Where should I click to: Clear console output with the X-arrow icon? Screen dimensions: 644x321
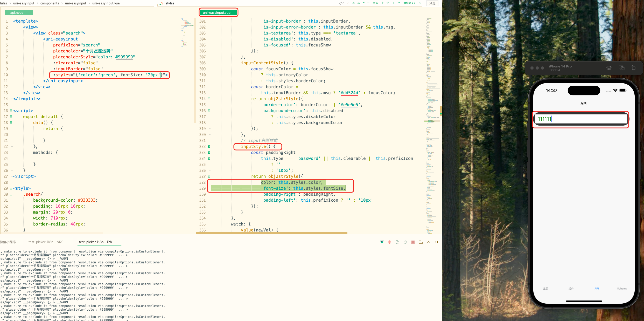click(x=436, y=242)
